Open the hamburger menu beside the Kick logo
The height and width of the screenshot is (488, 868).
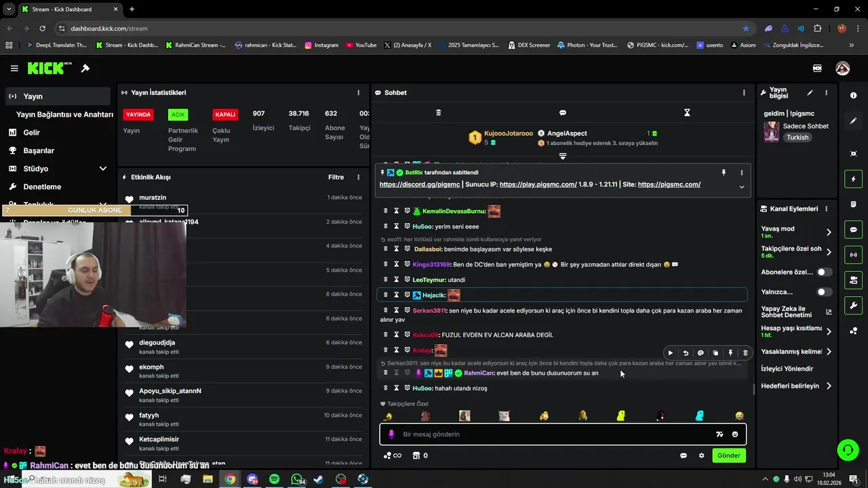point(14,68)
